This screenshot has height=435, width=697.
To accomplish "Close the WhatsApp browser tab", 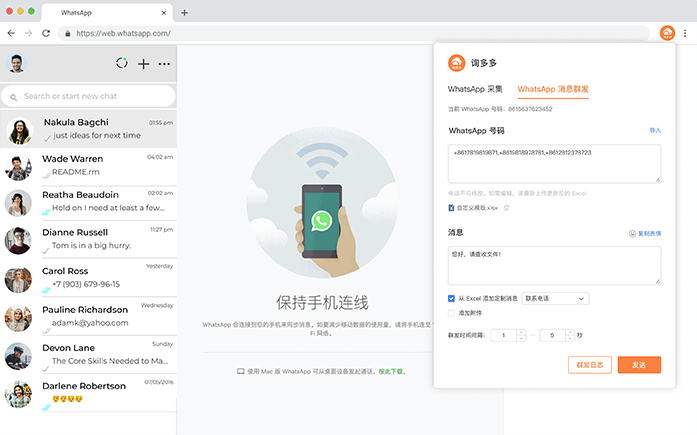I will coord(164,12).
